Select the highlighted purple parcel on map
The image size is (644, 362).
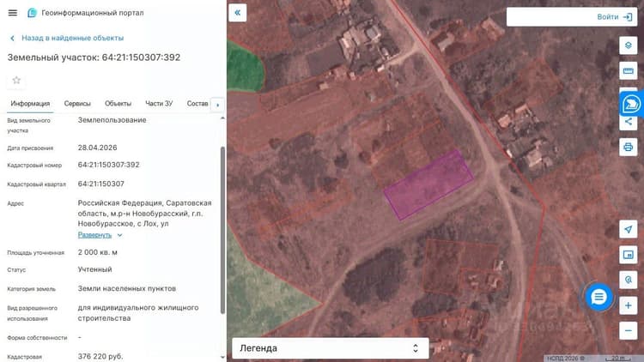point(428,184)
